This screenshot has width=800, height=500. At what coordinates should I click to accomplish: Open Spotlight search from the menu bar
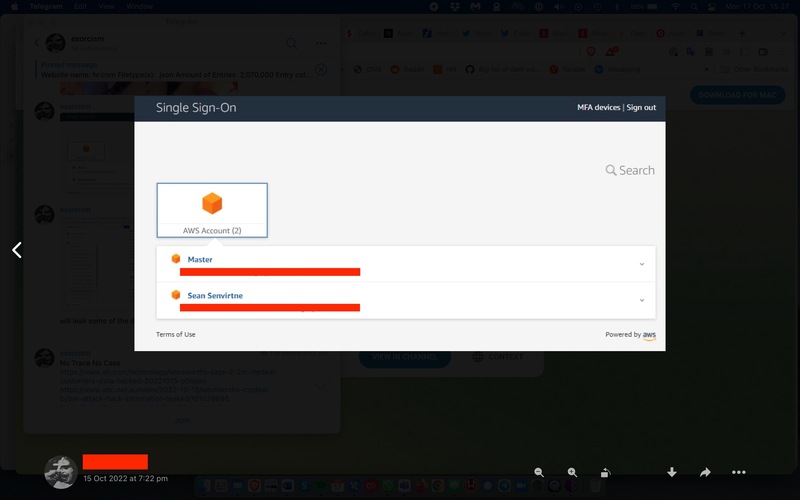[x=694, y=6]
